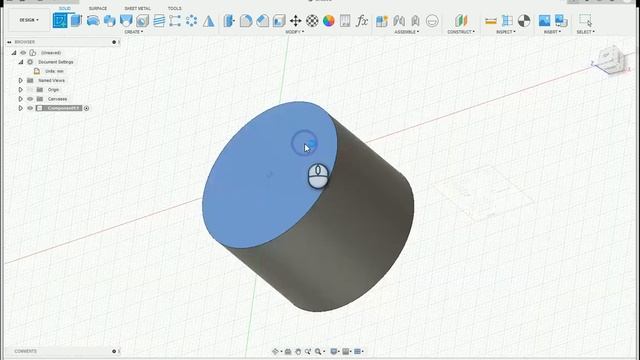Select the Mirror tool icon
Image resolution: width=640 pixels, height=360 pixels.
(x=208, y=20)
